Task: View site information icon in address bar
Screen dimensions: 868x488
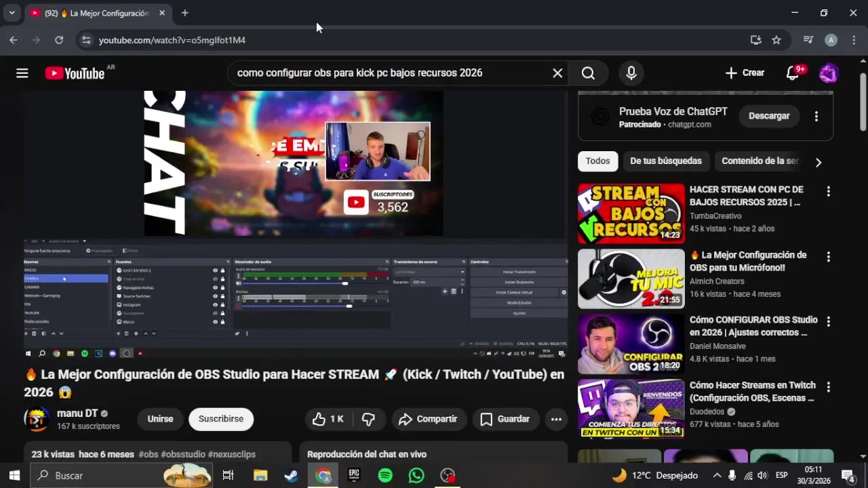Action: [86, 40]
